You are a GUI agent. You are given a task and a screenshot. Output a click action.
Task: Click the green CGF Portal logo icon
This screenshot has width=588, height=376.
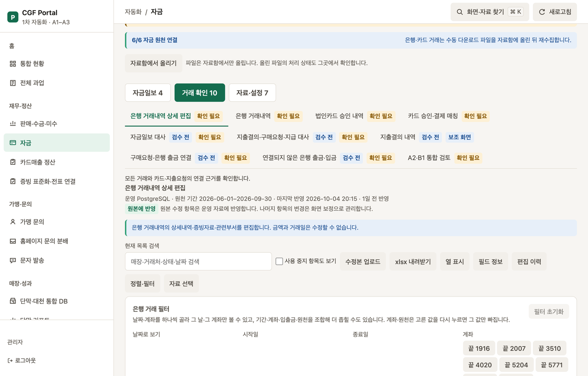tap(13, 17)
